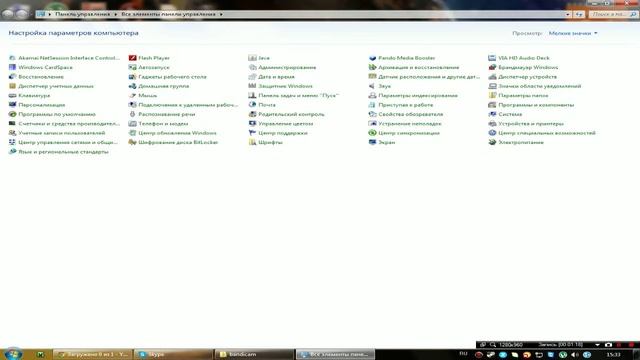Click the Экран display icon
The image size is (640, 360).
click(x=372, y=142)
